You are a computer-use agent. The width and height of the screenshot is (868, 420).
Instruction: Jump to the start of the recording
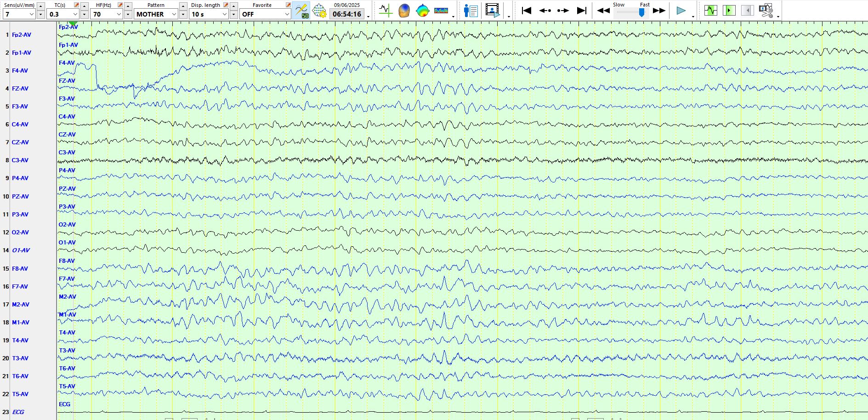coord(527,10)
